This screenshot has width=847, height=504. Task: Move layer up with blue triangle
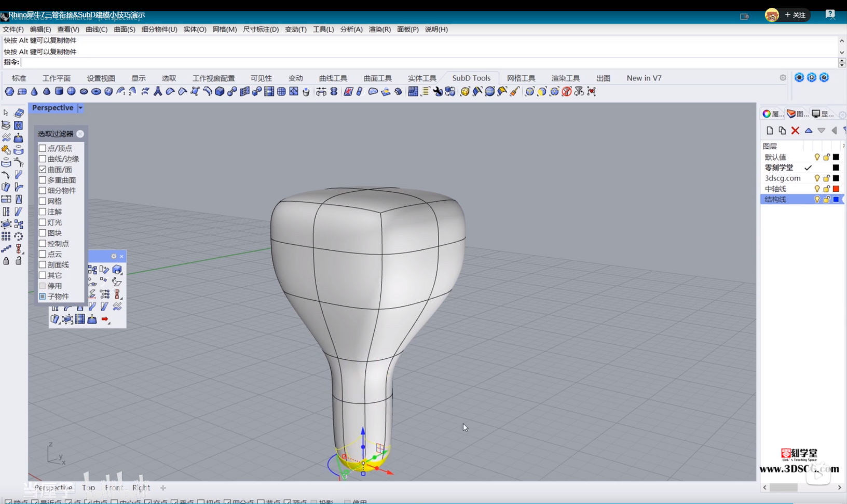[x=809, y=131]
